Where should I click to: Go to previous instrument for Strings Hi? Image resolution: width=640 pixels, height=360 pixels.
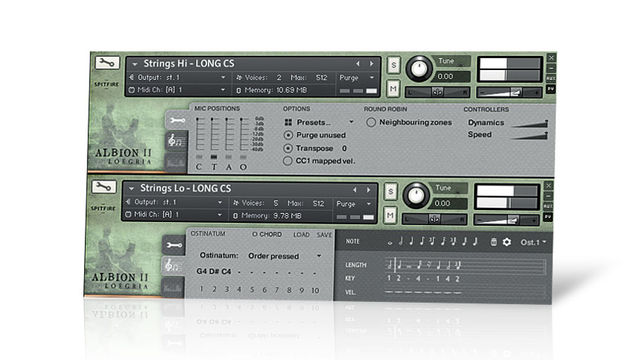(358, 64)
